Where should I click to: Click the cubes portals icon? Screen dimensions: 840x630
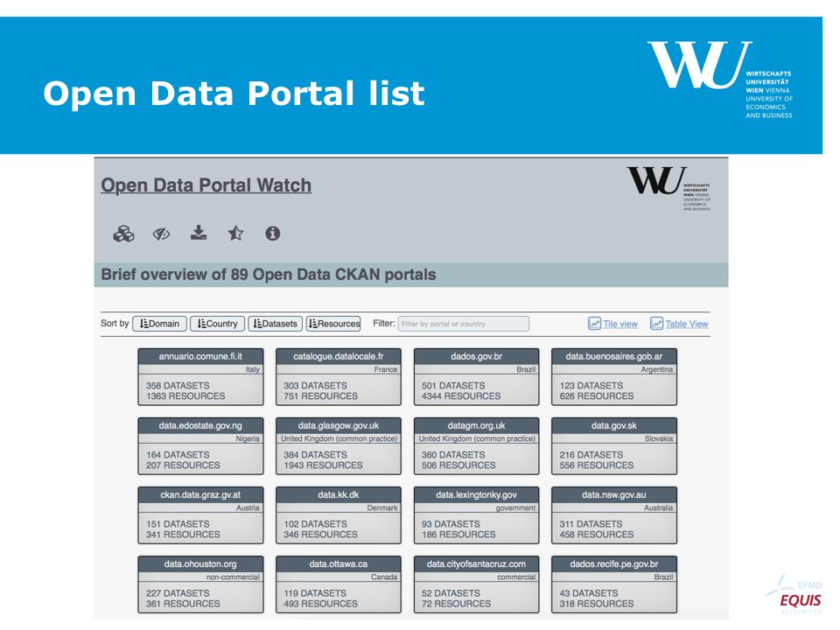coord(123,234)
